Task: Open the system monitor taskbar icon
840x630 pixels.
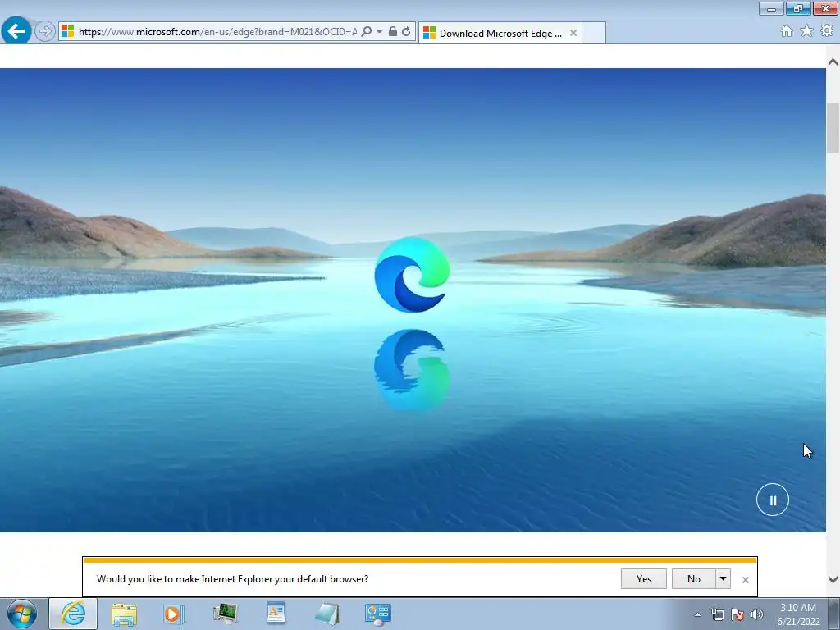Action: point(225,614)
